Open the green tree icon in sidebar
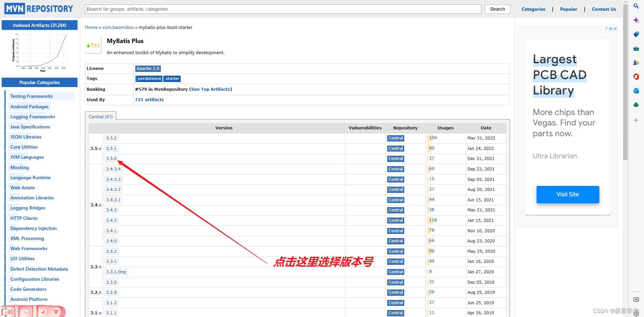The width and height of the screenshot is (644, 317). point(636,105)
